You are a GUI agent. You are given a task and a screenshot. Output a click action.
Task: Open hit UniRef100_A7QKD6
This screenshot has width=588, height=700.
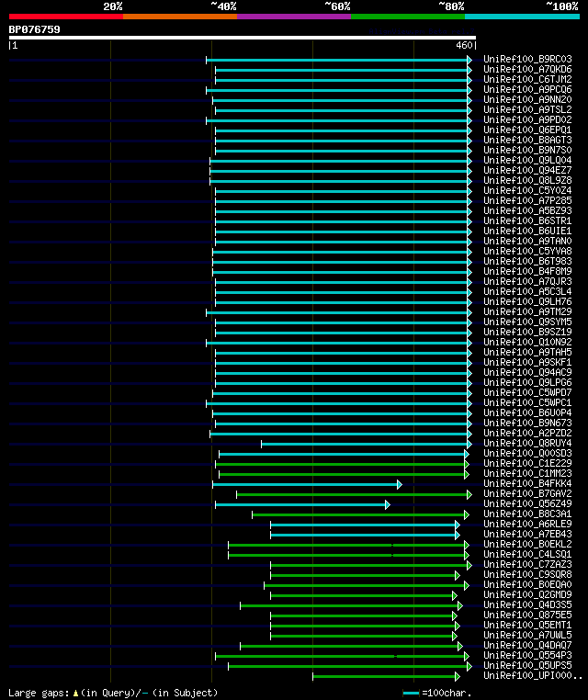point(527,69)
